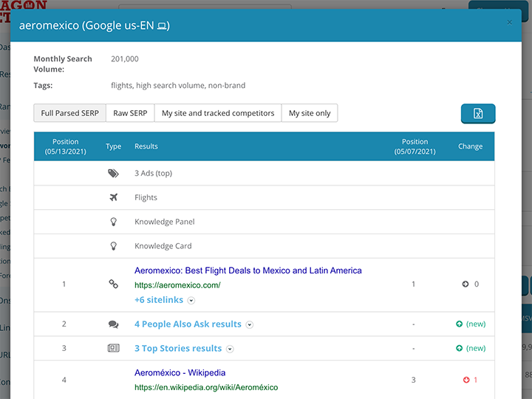Select My site and tracked competitors tab
This screenshot has height=399, width=532.
[218, 113]
